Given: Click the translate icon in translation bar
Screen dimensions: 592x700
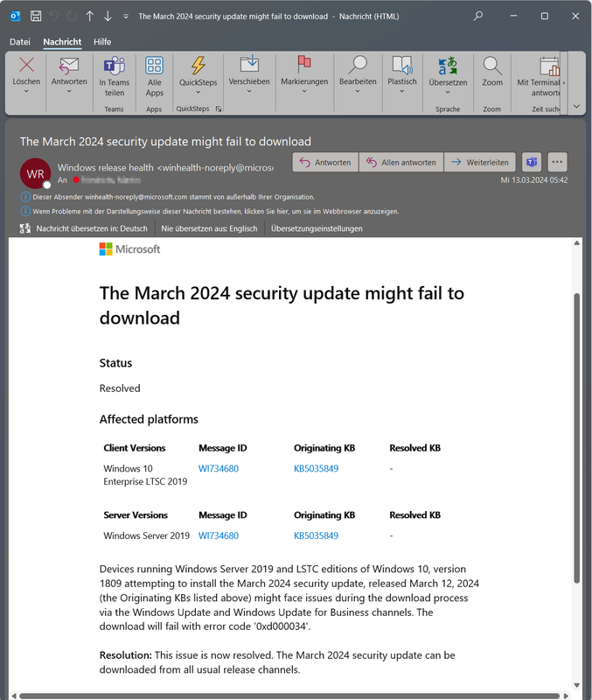Looking at the screenshot, I should (25, 228).
